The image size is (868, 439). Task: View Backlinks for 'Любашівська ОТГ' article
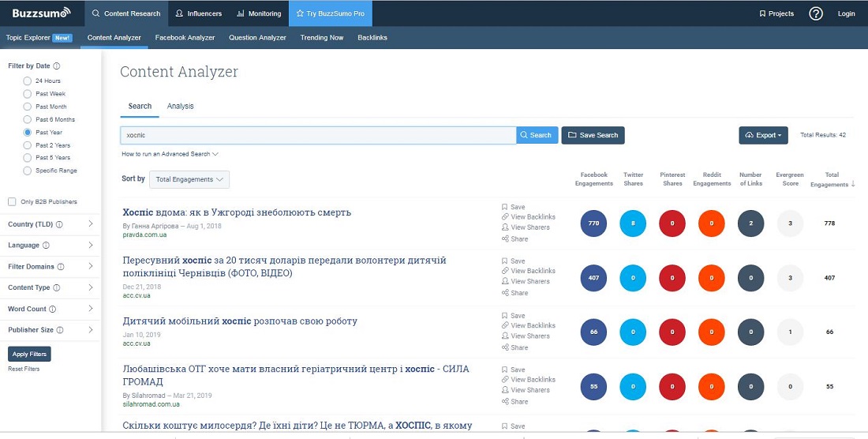528,380
